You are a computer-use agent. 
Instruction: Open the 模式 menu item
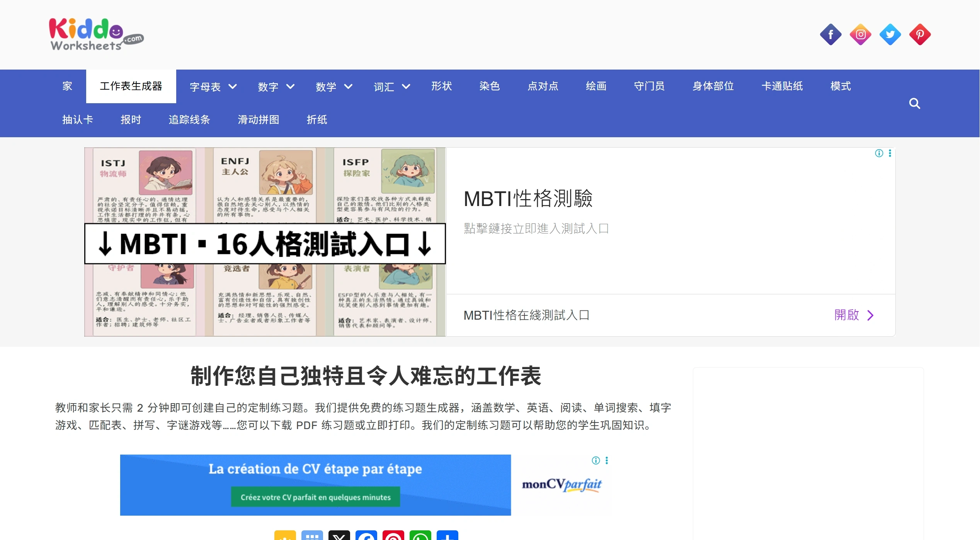(x=840, y=86)
